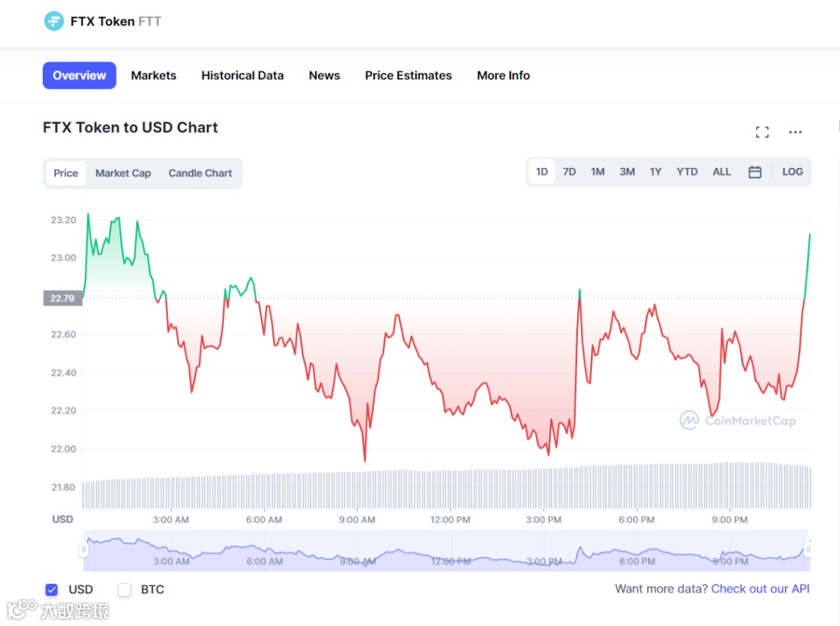The height and width of the screenshot is (626, 840).
Task: Switch to the Overview tab
Action: coord(79,75)
